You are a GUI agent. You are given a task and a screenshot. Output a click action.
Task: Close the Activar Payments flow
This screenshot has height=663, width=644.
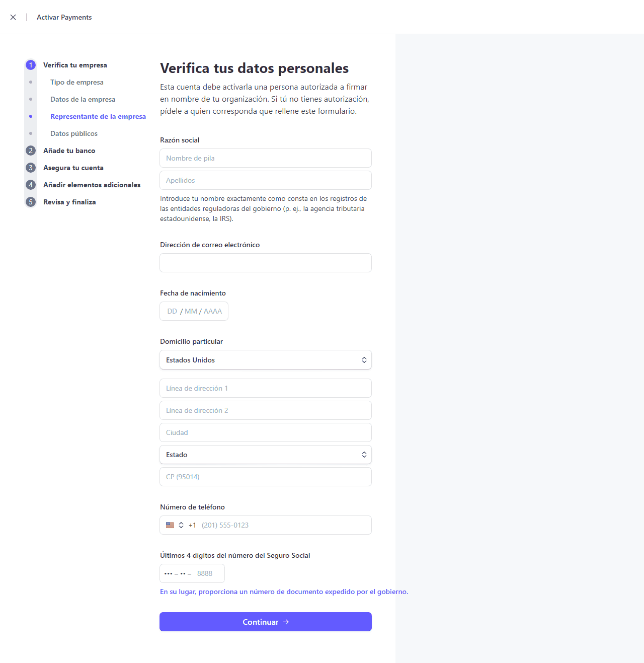pyautogui.click(x=13, y=17)
